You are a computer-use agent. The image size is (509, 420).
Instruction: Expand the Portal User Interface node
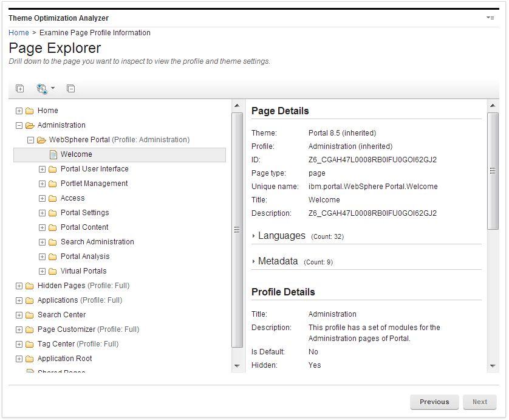(41, 169)
